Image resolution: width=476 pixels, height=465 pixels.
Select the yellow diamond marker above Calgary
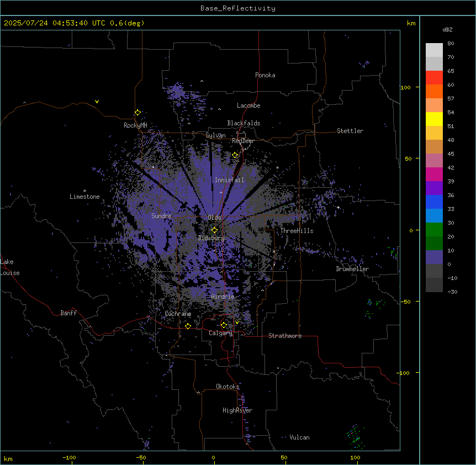224,325
